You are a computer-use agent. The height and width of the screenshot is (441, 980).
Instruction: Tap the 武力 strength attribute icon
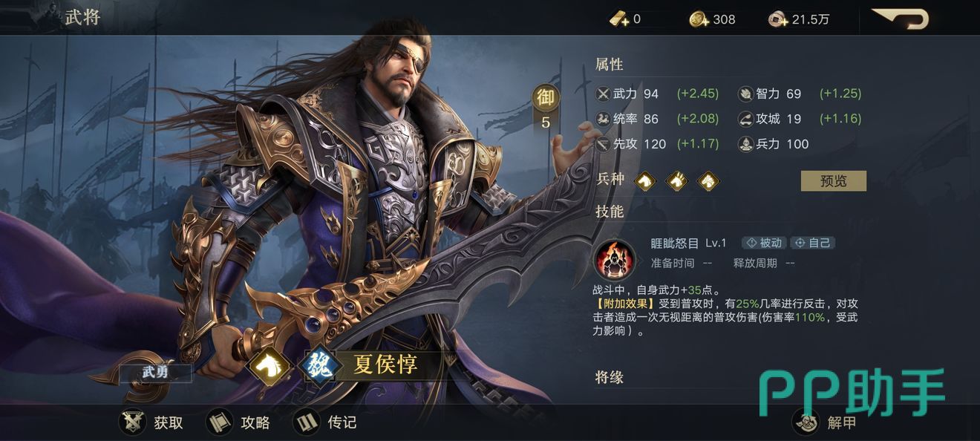[x=604, y=94]
